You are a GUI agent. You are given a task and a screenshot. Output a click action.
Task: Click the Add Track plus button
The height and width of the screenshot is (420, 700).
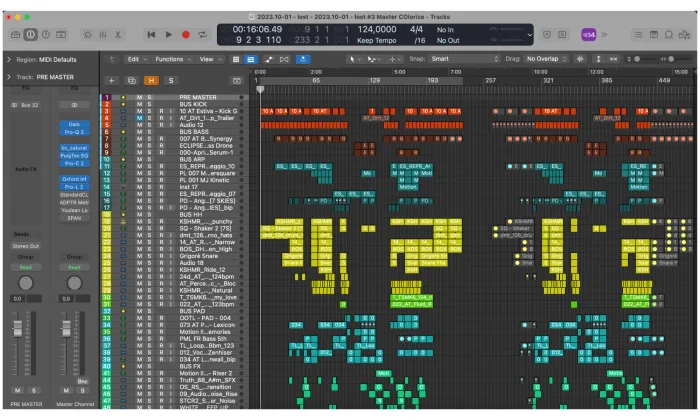tap(111, 79)
